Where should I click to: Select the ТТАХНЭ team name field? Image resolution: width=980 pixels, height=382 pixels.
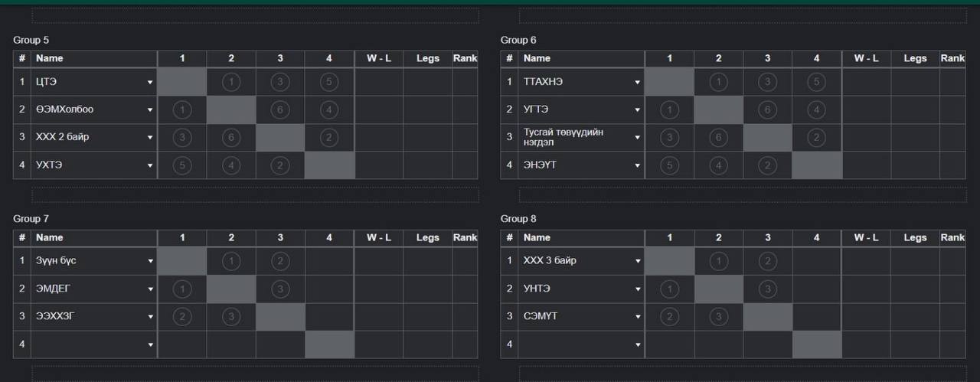point(582,82)
